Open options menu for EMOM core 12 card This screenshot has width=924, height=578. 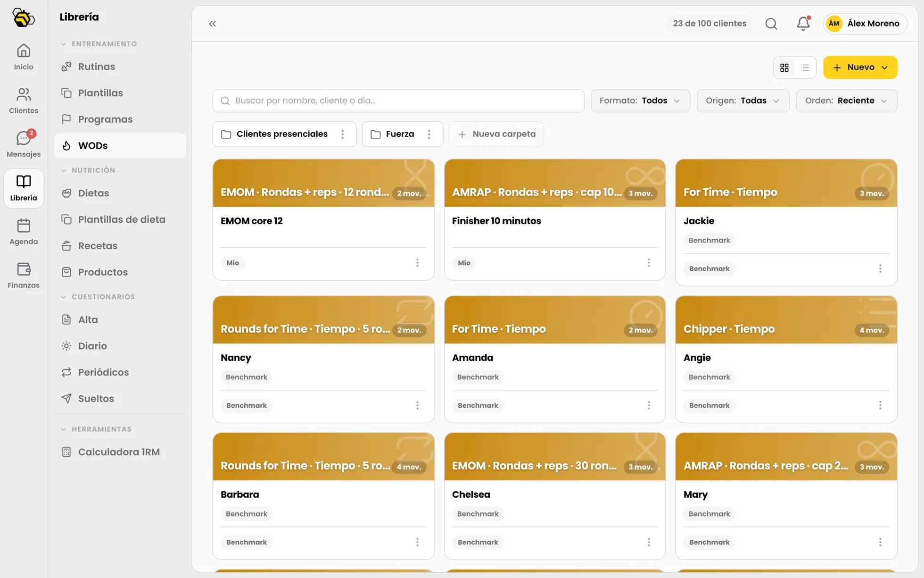click(x=417, y=263)
